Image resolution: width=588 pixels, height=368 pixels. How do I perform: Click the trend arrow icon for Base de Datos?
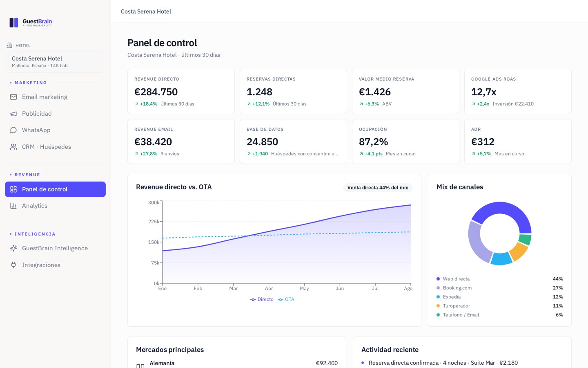(249, 154)
